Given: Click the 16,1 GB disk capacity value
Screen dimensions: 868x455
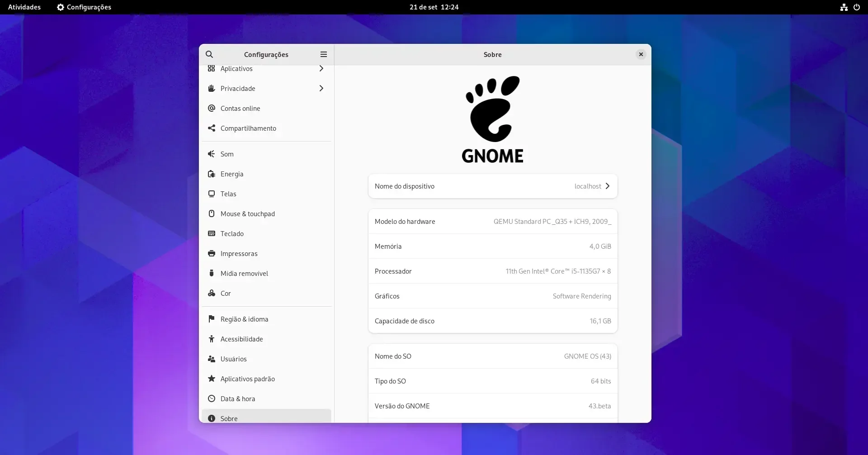Looking at the screenshot, I should [600, 321].
